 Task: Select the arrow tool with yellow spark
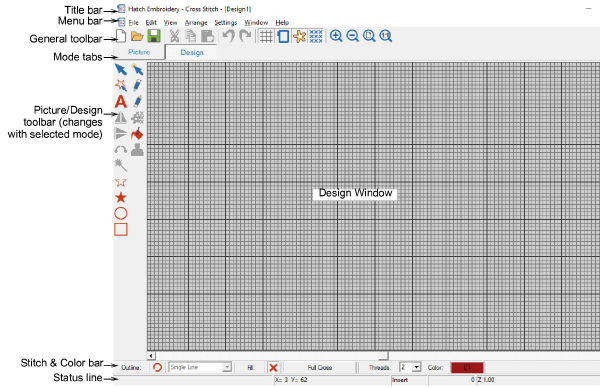coord(137,69)
